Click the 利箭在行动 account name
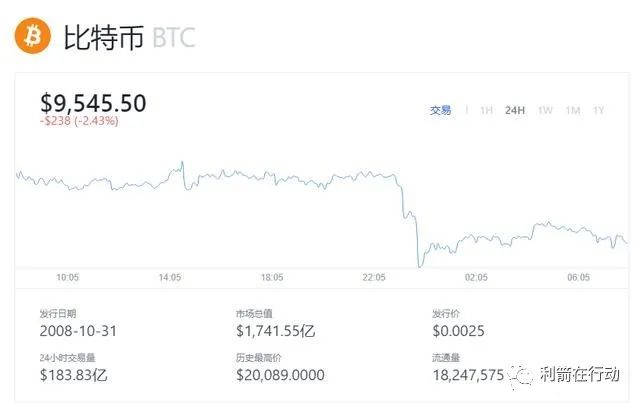Viewport: 640px width, 403px height. coord(580,372)
